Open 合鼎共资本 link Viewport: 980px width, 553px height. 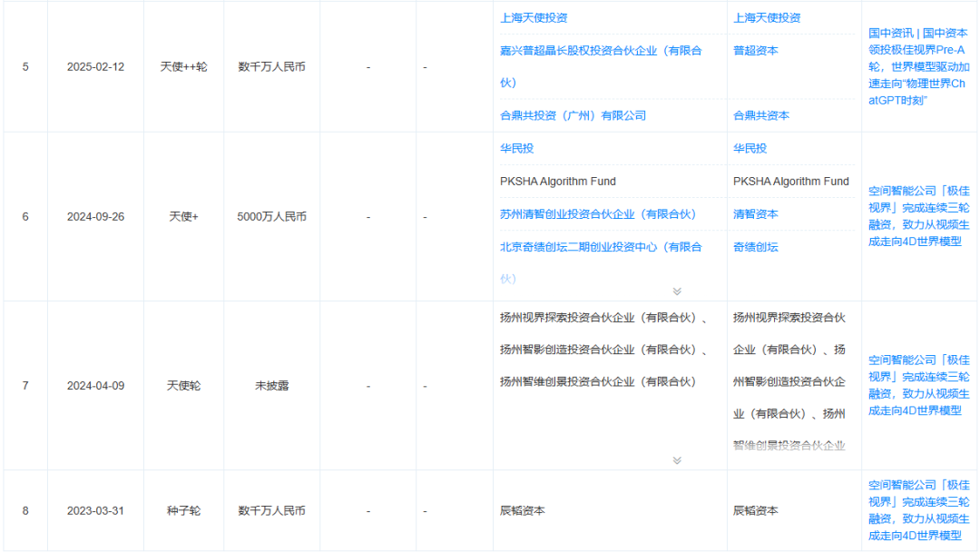click(x=761, y=115)
